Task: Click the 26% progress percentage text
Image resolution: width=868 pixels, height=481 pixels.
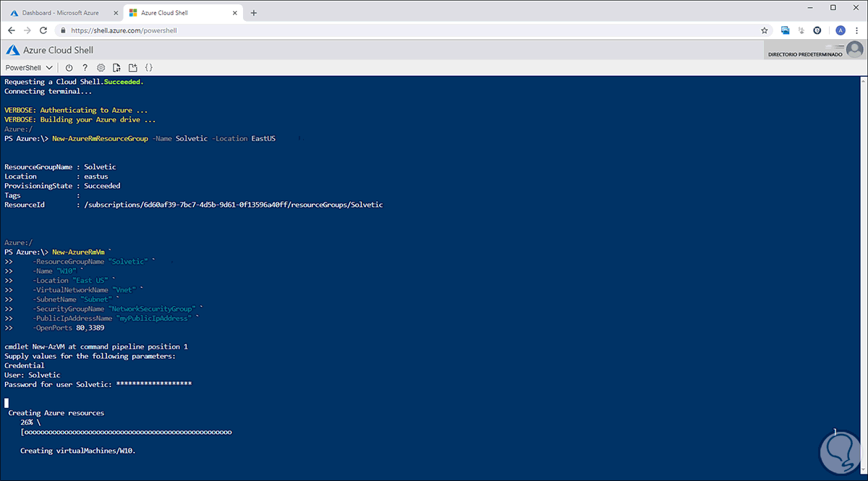Action: pos(27,422)
